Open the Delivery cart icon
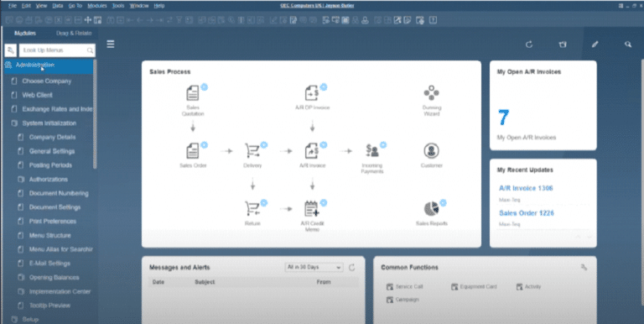The image size is (644, 324). (x=252, y=151)
